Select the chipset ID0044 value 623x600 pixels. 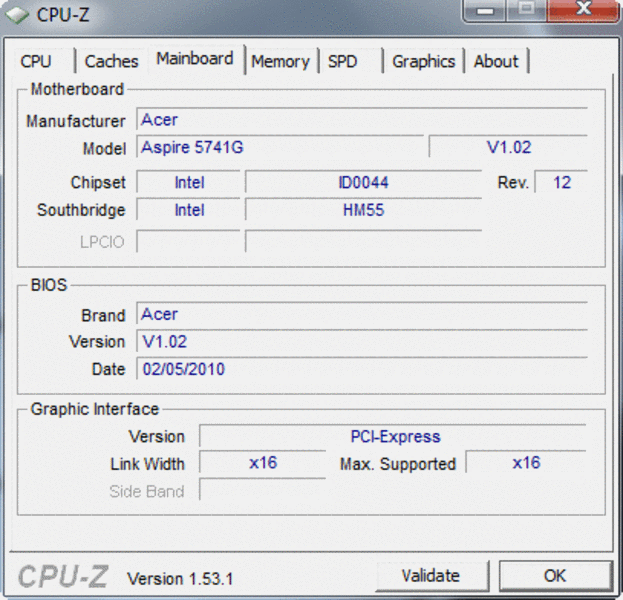pyautogui.click(x=364, y=182)
